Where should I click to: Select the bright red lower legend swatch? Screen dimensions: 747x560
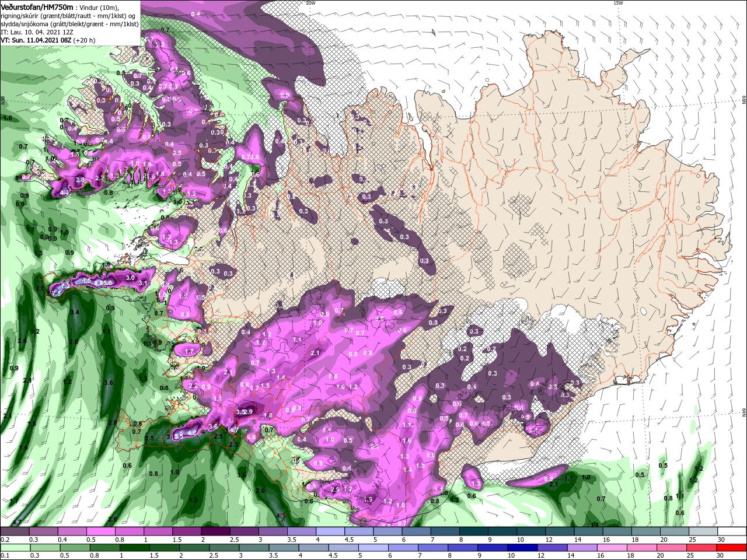coord(731,548)
